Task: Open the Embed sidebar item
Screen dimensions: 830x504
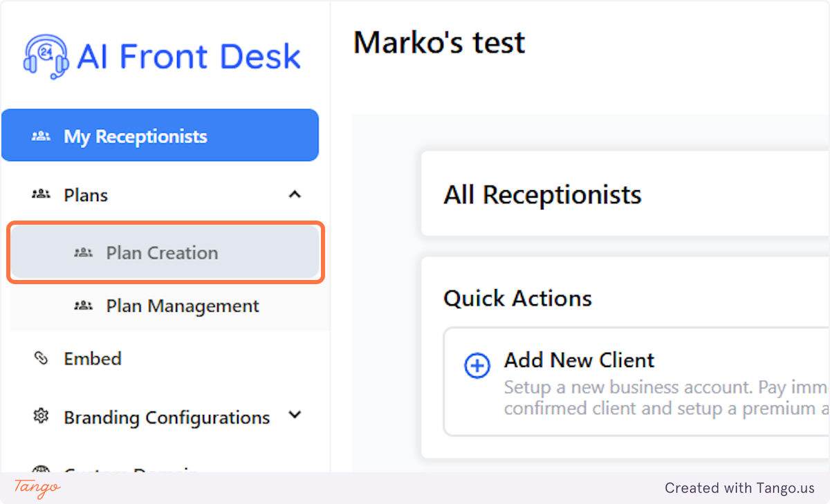Action: pos(92,358)
